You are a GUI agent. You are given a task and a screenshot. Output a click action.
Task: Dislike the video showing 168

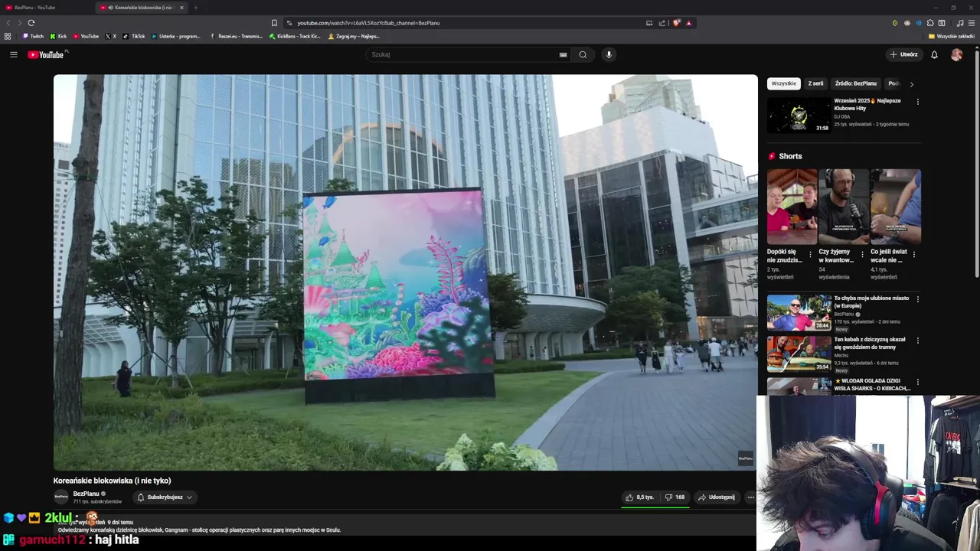pyautogui.click(x=675, y=497)
